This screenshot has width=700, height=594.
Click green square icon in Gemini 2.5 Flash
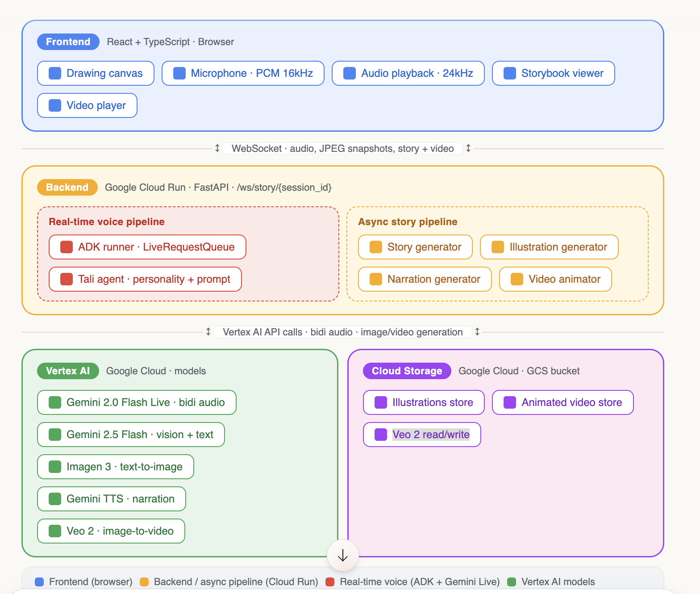click(x=55, y=435)
